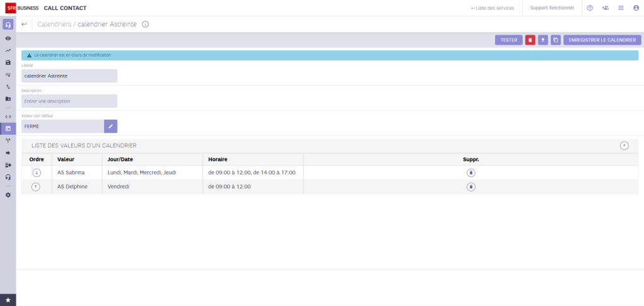This screenshot has height=306, width=644.
Task: Delete the AS Delphine row
Action: pos(471,187)
